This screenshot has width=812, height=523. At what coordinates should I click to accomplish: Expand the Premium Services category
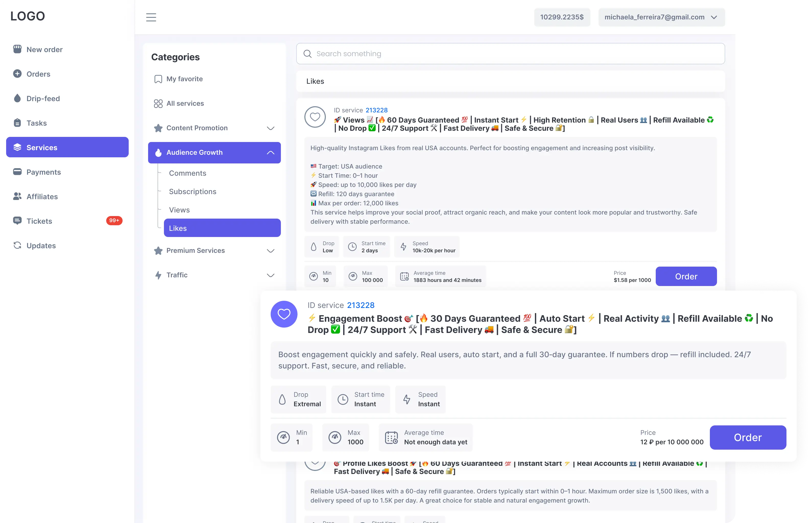coord(271,251)
